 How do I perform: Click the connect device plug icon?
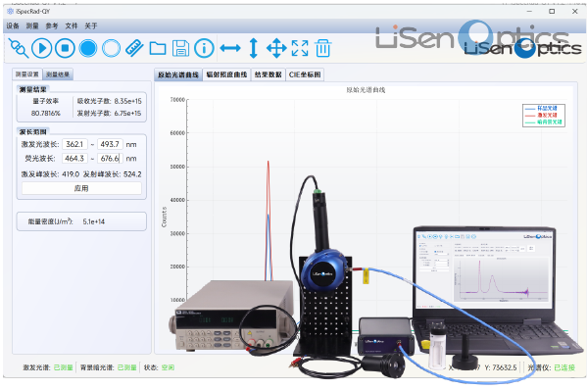19,48
